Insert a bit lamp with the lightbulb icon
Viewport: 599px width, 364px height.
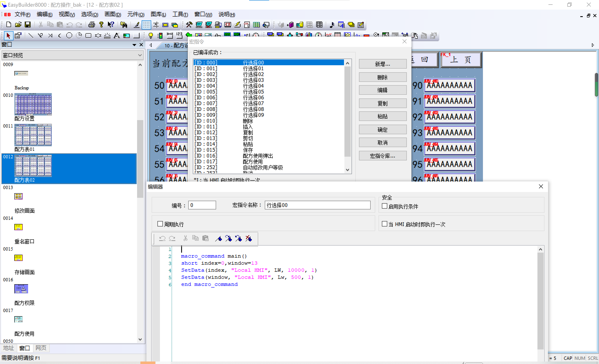pyautogui.click(x=151, y=36)
